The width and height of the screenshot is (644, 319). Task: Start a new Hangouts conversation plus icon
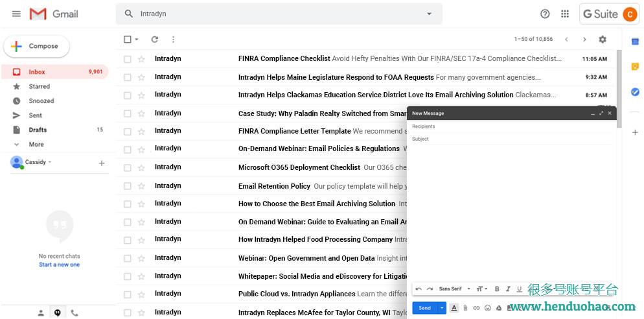tap(102, 163)
